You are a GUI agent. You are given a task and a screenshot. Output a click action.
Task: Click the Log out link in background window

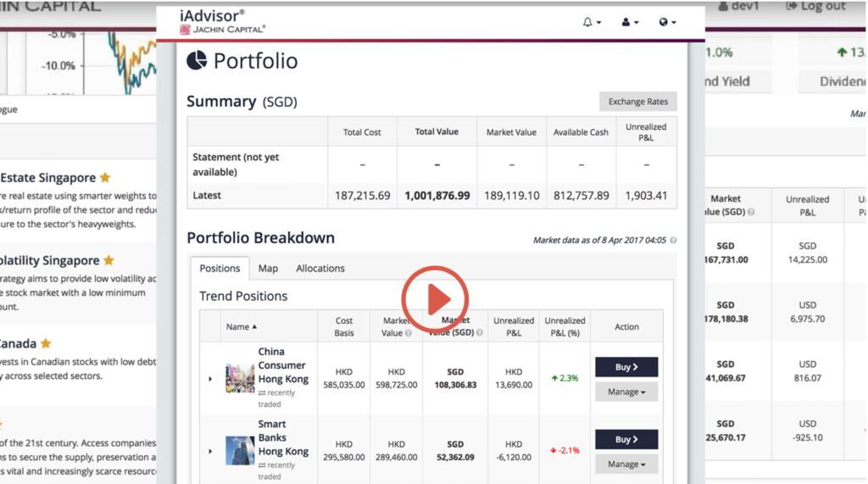pyautogui.click(x=816, y=6)
